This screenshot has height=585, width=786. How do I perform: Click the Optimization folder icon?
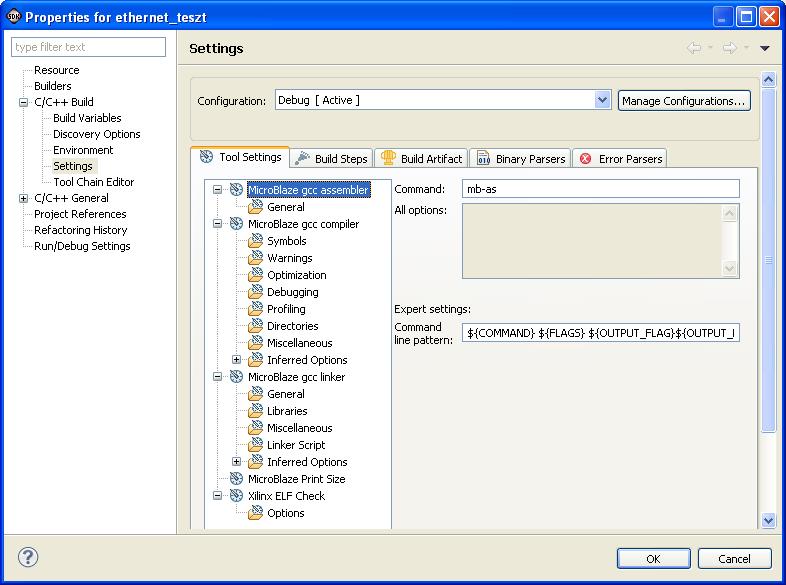(x=256, y=275)
